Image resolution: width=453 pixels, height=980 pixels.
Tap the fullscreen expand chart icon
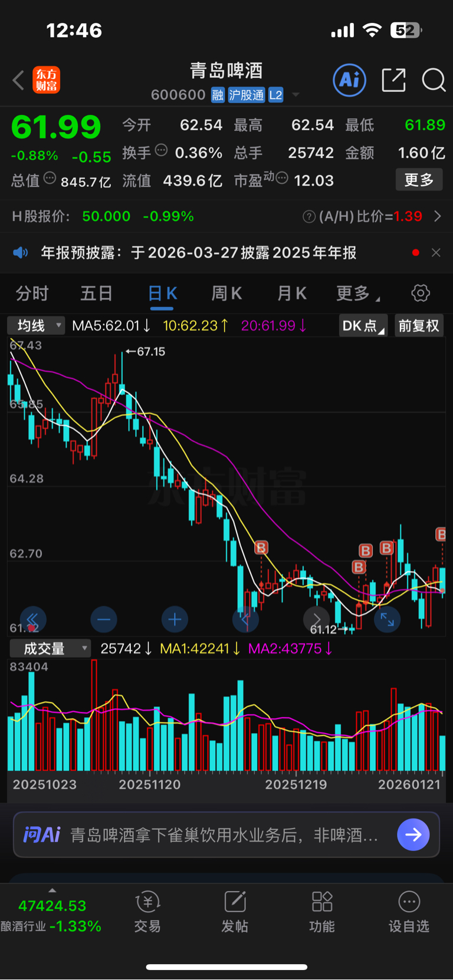pos(387,619)
